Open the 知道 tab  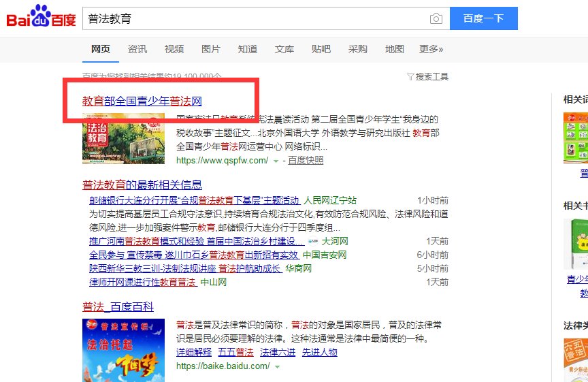pyautogui.click(x=248, y=49)
